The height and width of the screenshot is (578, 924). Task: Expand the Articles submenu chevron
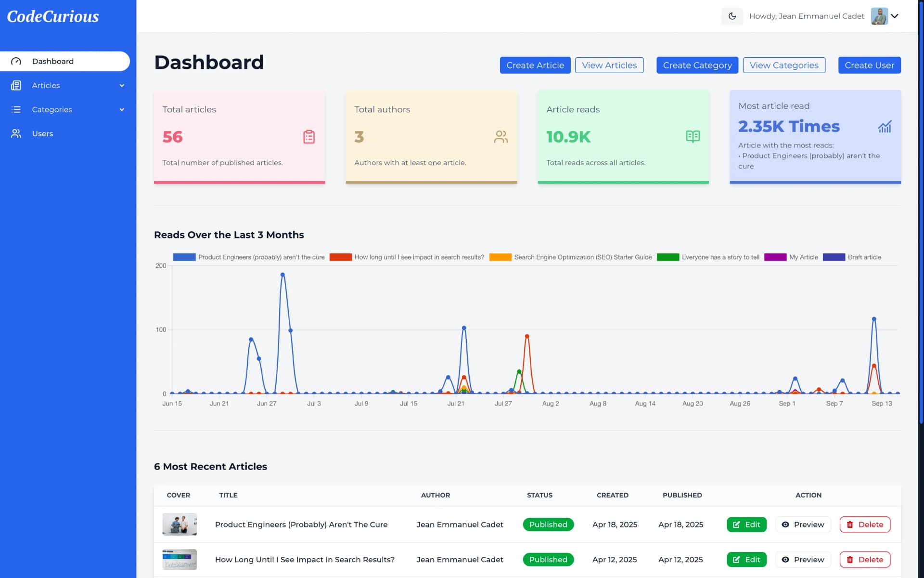tap(122, 85)
